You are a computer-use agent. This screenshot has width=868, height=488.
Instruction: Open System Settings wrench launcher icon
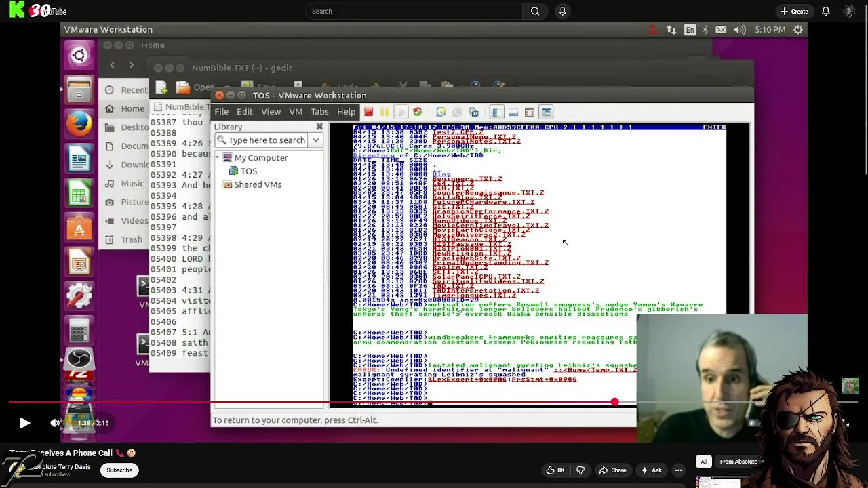coord(79,296)
